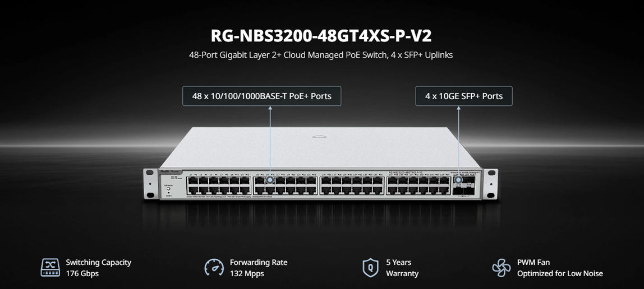The width and height of the screenshot is (644, 289).
Task: Click the fourth block of RJ45 ports
Action: 418,185
